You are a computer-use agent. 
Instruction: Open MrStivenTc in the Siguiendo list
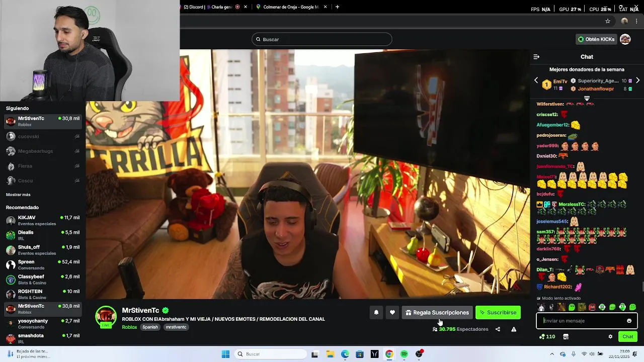point(43,121)
